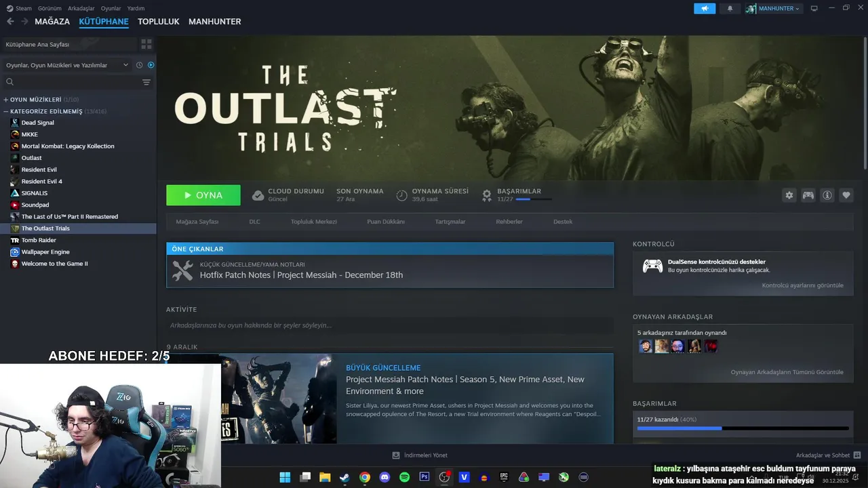868x488 pixels.
Task: Go forward with the right arrow
Action: (x=24, y=22)
